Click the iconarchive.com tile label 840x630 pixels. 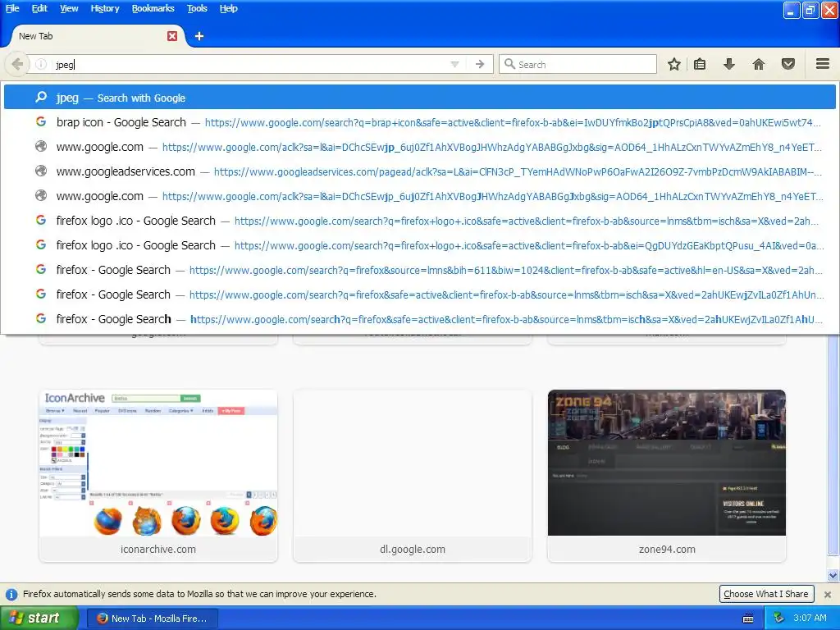pyautogui.click(x=158, y=549)
